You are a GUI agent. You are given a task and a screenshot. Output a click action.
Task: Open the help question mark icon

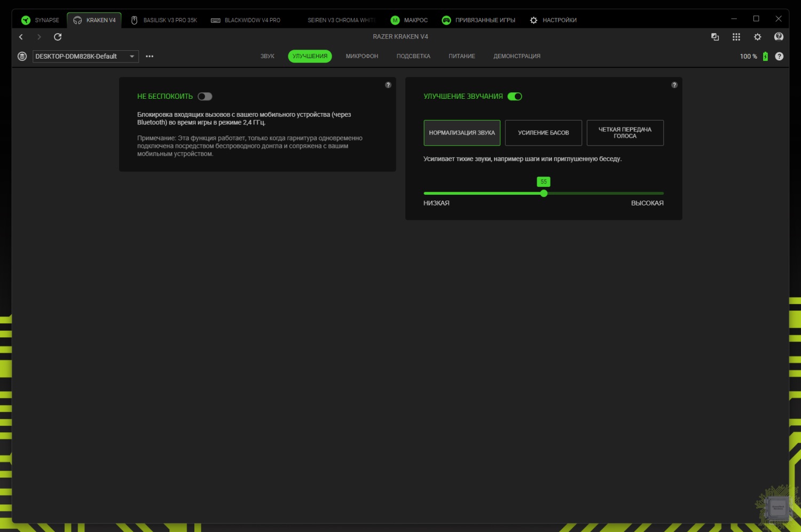click(x=779, y=56)
